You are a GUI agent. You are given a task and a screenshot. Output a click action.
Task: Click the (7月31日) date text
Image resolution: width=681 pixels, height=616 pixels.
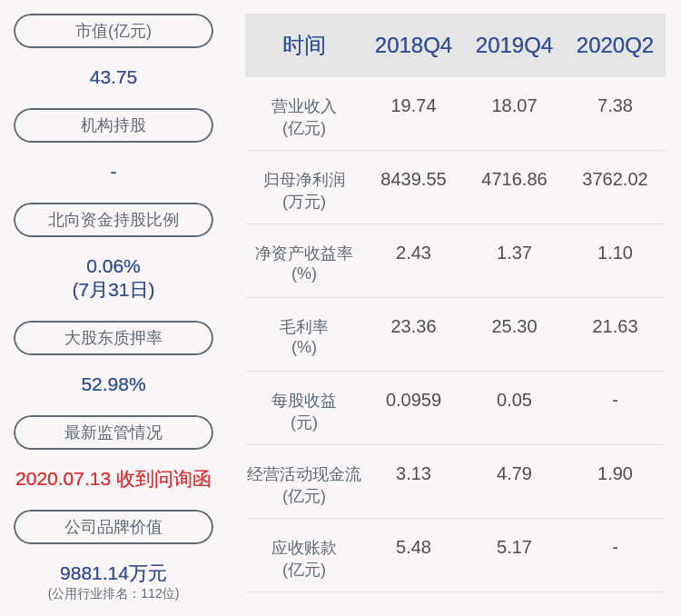113,290
